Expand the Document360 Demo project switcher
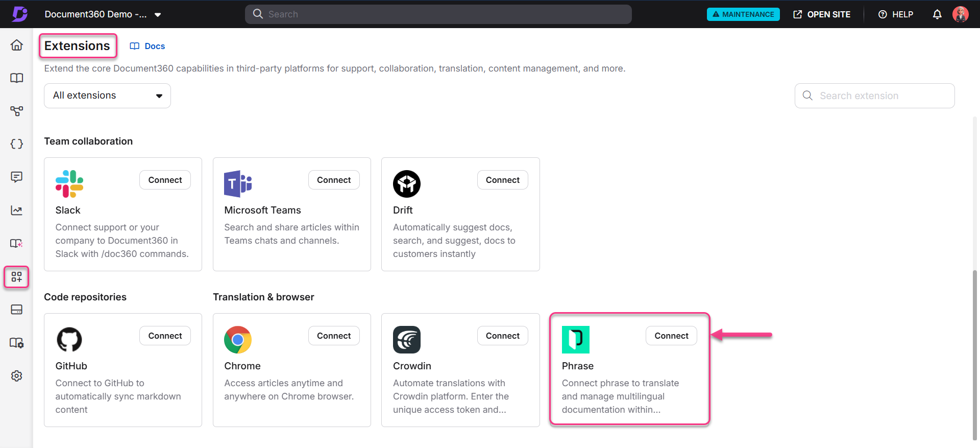Viewport: 980px width, 448px height. [x=103, y=14]
